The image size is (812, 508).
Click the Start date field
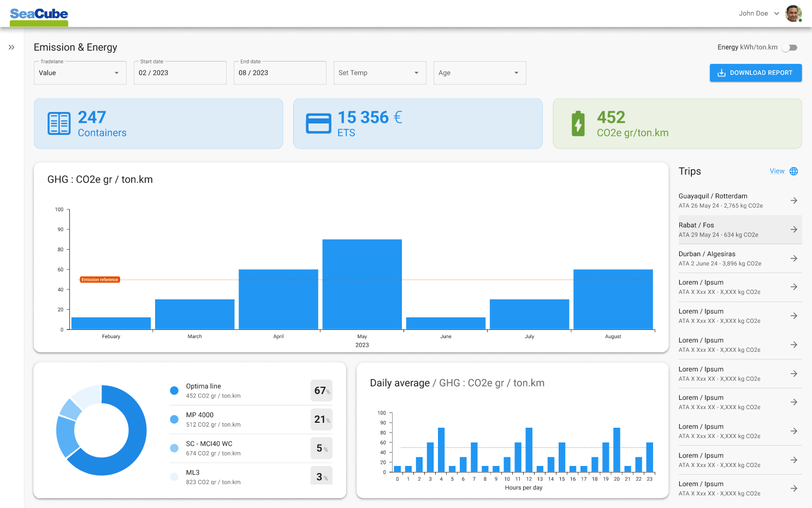pos(180,73)
